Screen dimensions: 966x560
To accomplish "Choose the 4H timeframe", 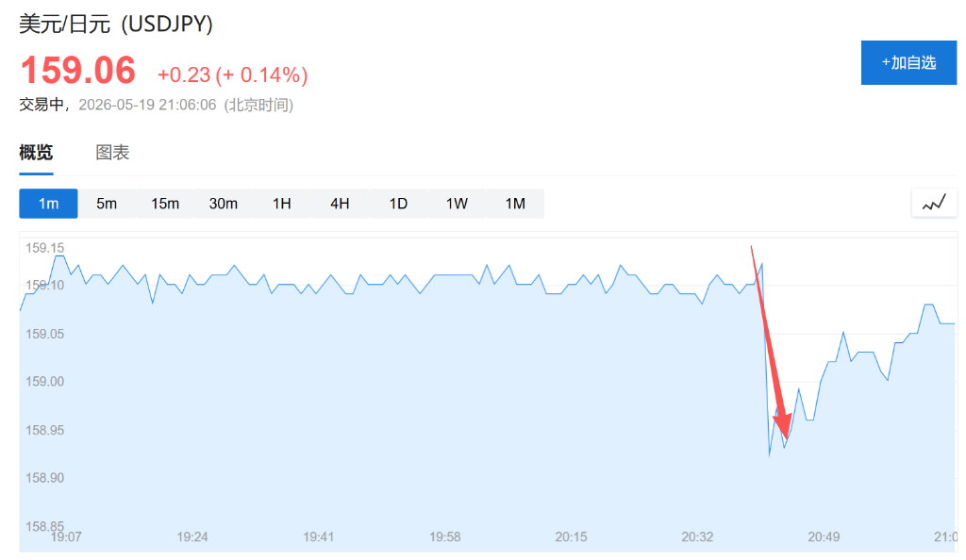I will pyautogui.click(x=340, y=204).
